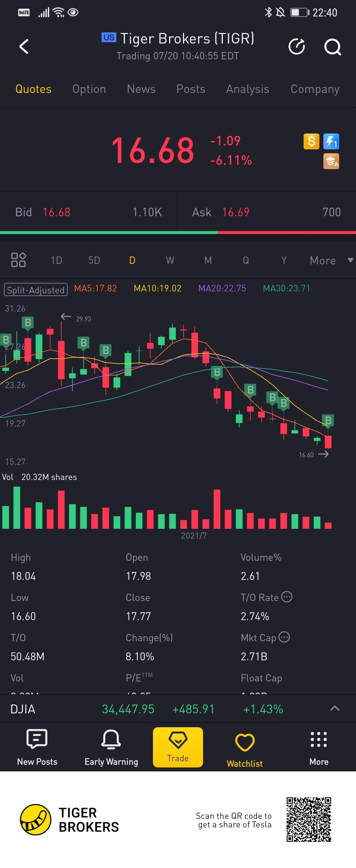This screenshot has height=868, width=356.
Task: Switch to the Analysis tab
Action: click(x=248, y=89)
